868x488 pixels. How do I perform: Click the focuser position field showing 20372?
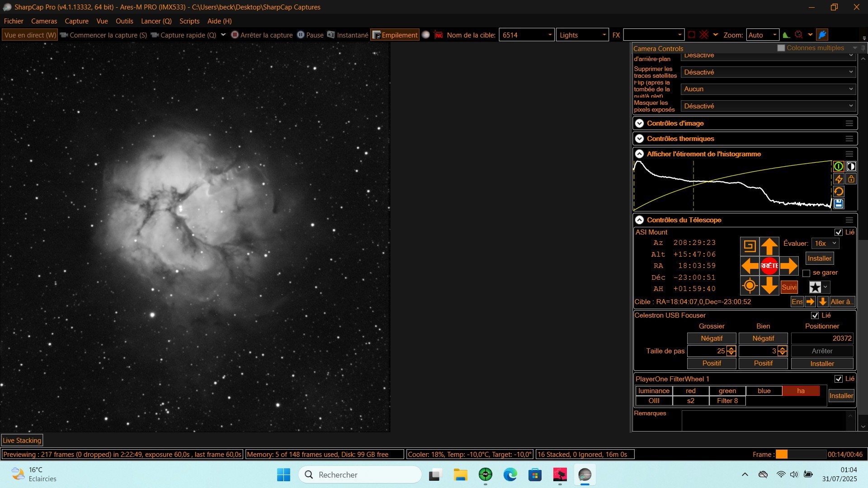pos(821,338)
